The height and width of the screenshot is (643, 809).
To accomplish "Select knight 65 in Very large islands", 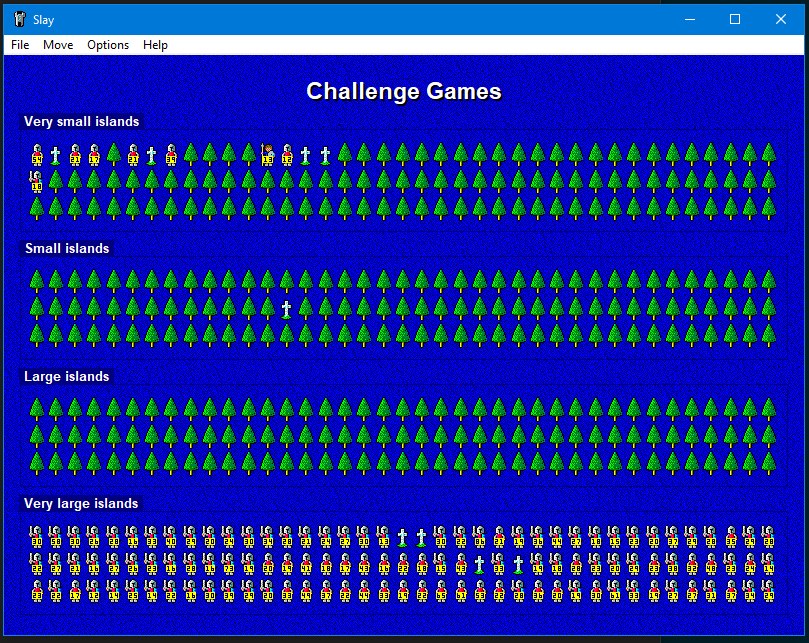I will (441, 591).
